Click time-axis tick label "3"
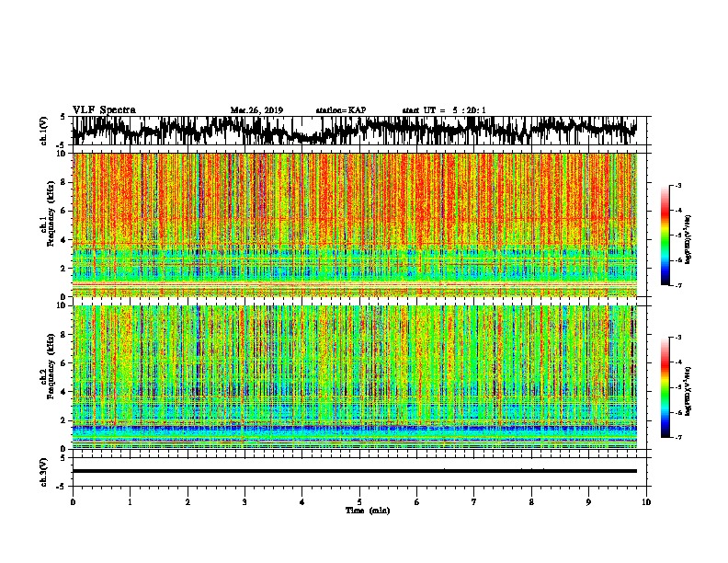Image resolution: width=728 pixels, height=563 pixels. click(x=245, y=502)
